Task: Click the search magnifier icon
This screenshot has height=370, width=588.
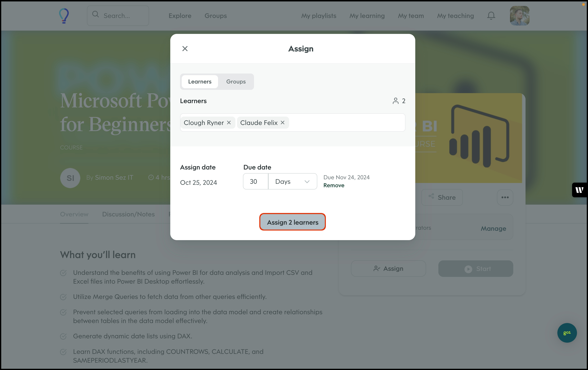Action: point(96,14)
